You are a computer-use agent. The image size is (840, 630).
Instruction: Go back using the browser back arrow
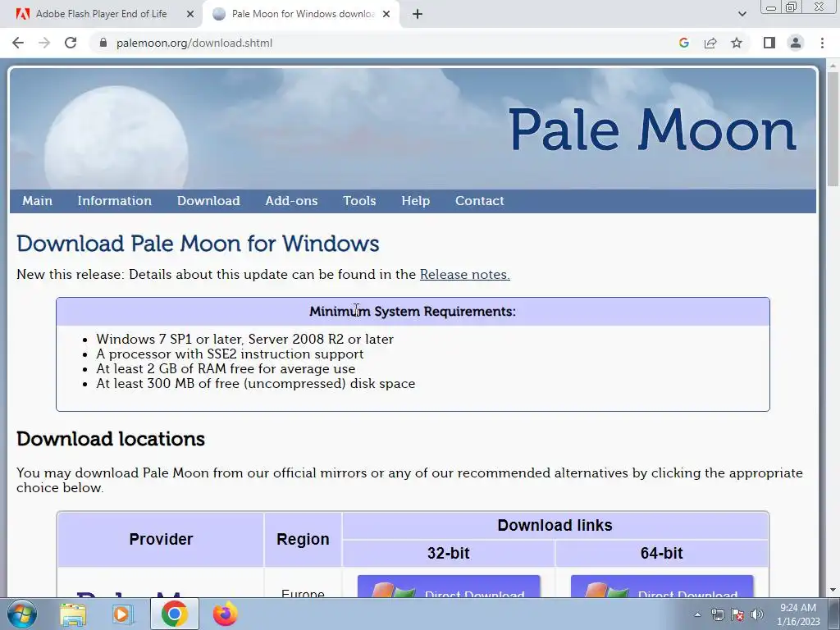pyautogui.click(x=18, y=43)
